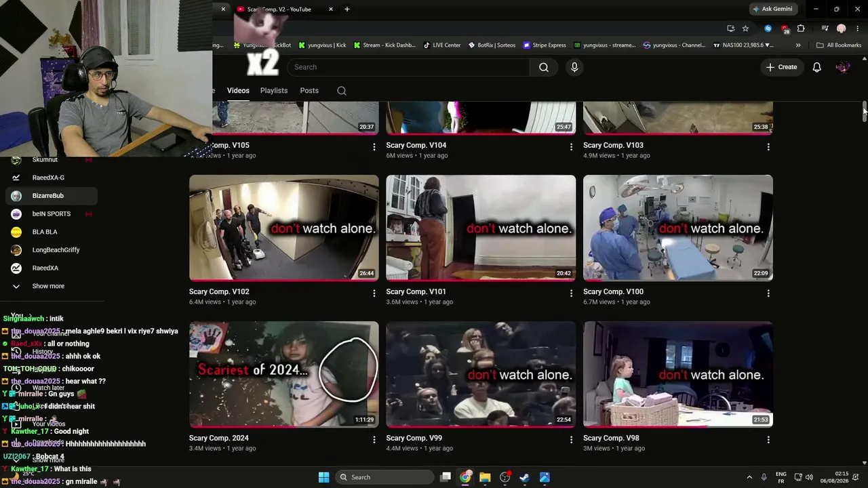Open LongBeachGriffy subscription in sidebar
This screenshot has height=488, width=868.
coord(52,250)
